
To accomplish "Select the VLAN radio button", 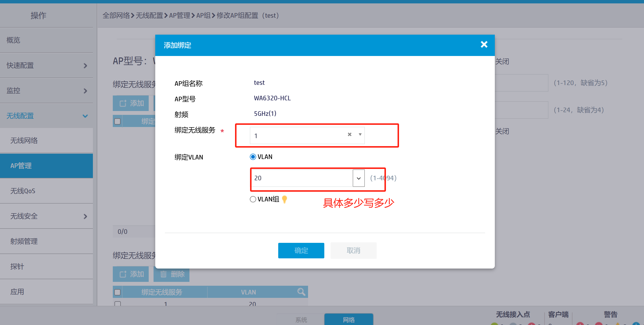I will pos(253,157).
